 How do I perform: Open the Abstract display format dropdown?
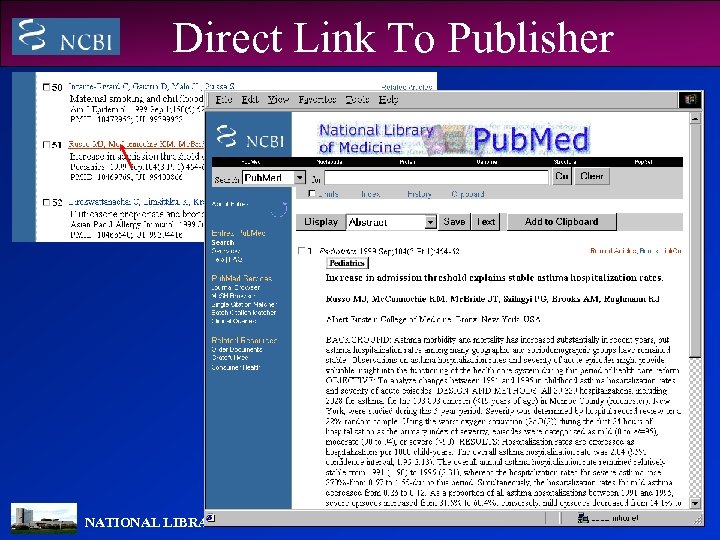click(x=391, y=222)
